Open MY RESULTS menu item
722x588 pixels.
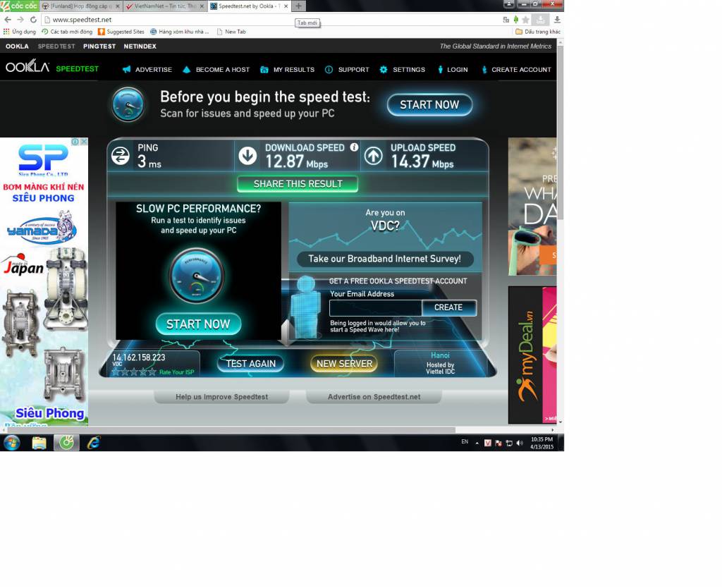tap(288, 70)
